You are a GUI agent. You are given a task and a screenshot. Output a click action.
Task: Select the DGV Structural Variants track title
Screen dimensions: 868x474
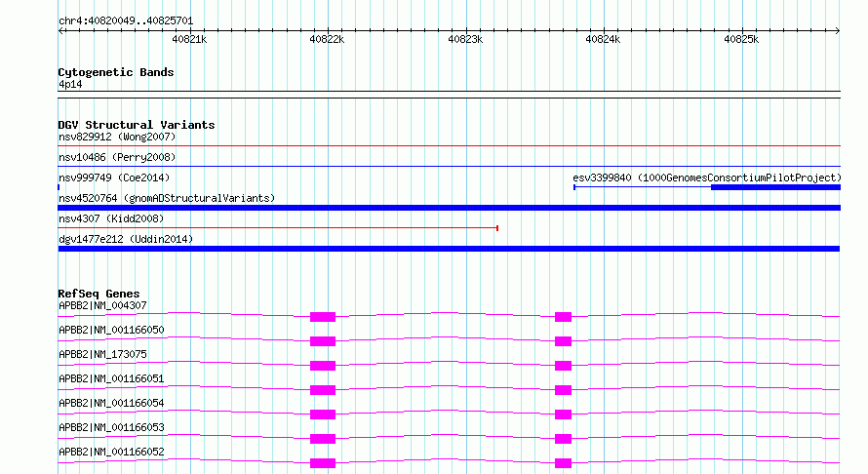tap(137, 125)
